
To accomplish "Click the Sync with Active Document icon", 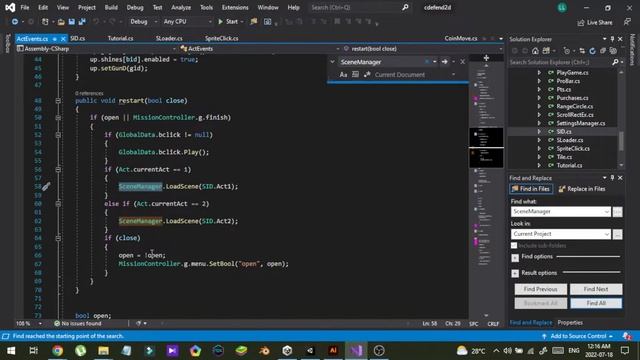I will coord(582,51).
